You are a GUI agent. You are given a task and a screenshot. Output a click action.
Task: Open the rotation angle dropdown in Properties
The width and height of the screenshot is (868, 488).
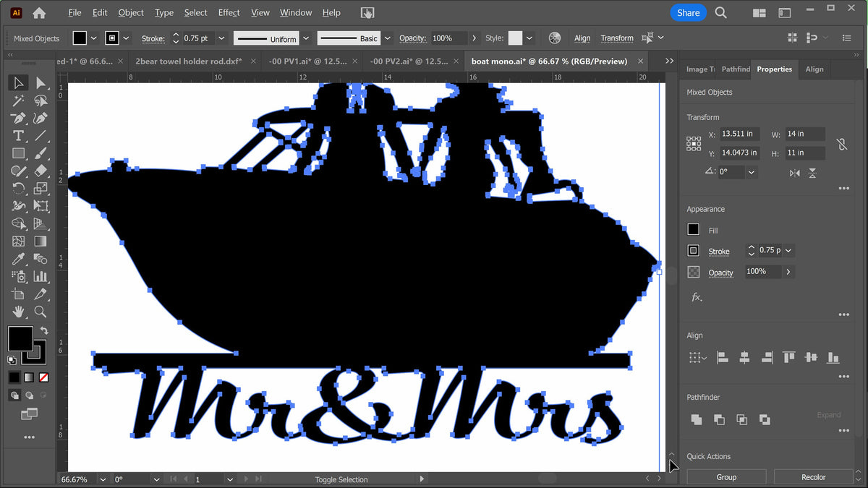click(x=752, y=173)
